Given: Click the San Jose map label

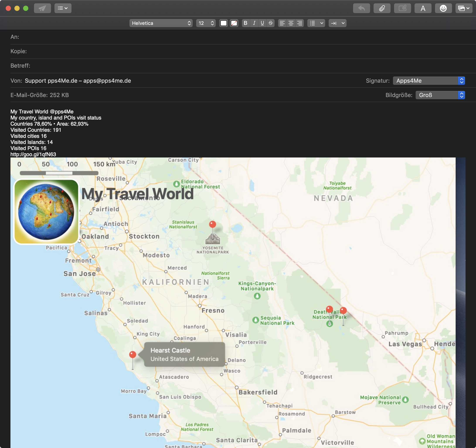Looking at the screenshot, I should pyautogui.click(x=80, y=274).
